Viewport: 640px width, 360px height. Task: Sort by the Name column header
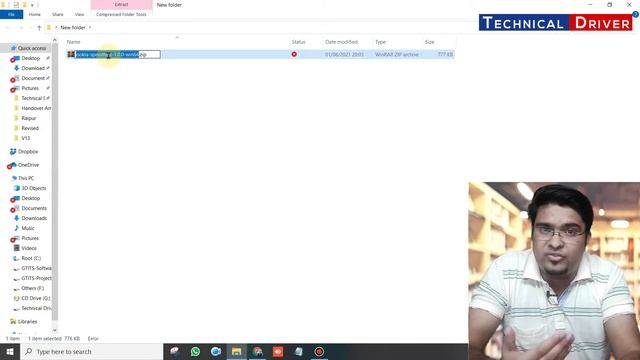tap(73, 42)
